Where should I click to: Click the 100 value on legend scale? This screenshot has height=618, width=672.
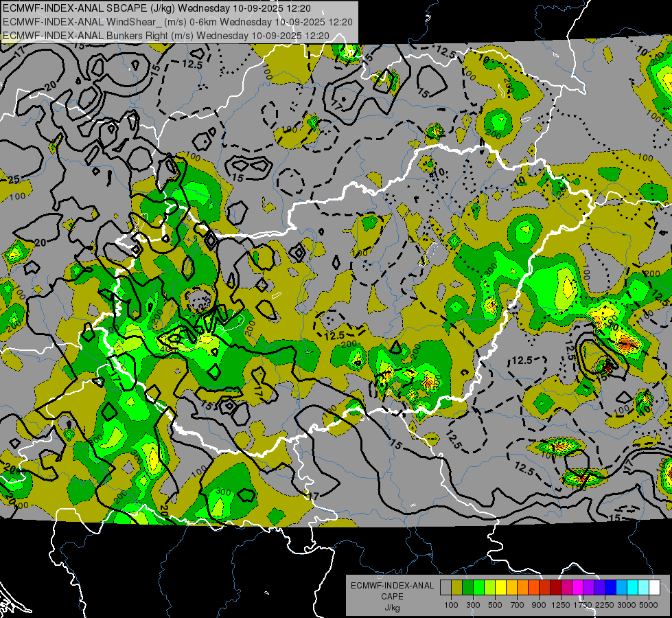coord(451,605)
